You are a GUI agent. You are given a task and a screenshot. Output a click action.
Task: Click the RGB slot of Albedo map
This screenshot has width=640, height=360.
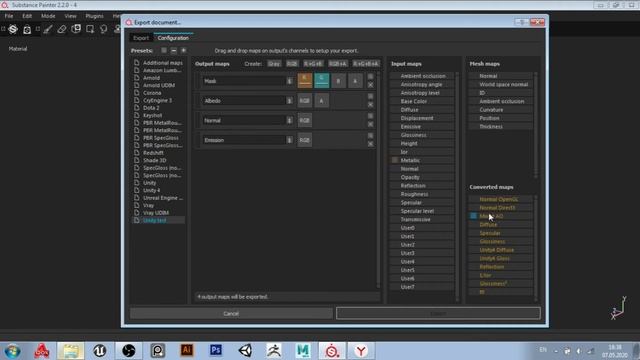(x=304, y=101)
